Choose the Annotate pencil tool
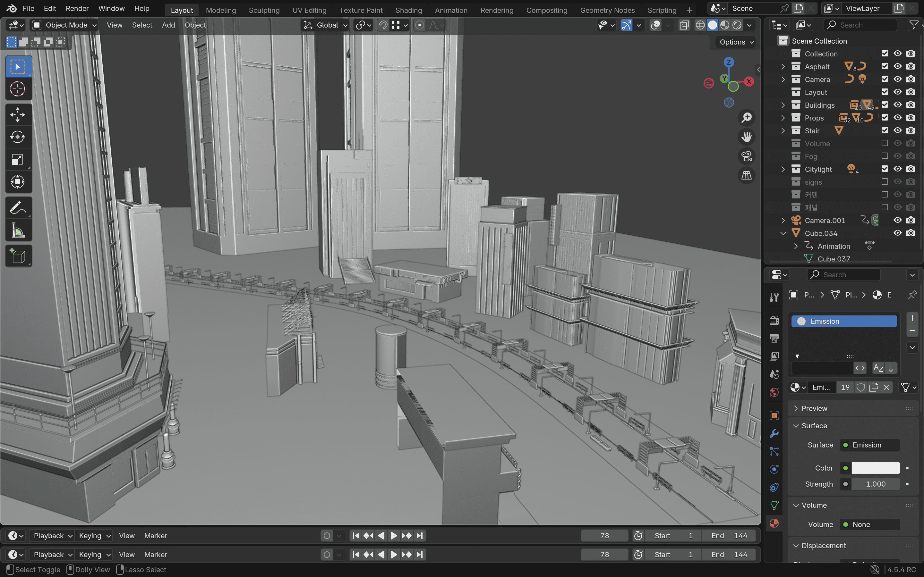This screenshot has width=924, height=577. click(x=18, y=208)
